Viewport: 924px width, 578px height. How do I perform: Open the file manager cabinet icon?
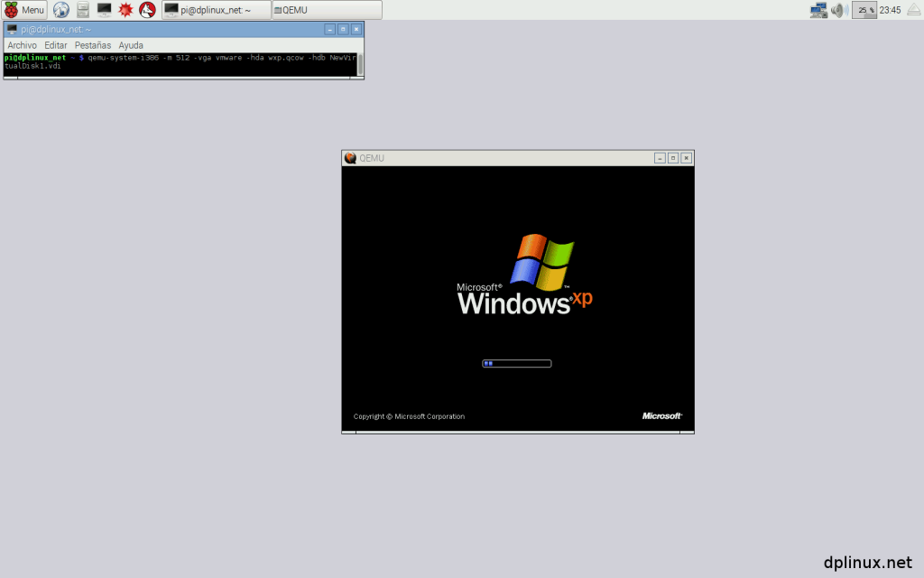[x=83, y=10]
